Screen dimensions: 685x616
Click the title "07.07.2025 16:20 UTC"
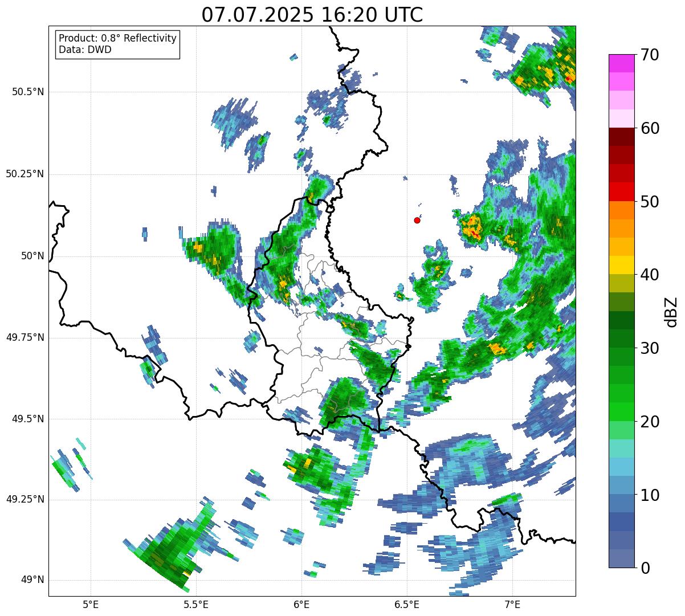pyautogui.click(x=312, y=15)
